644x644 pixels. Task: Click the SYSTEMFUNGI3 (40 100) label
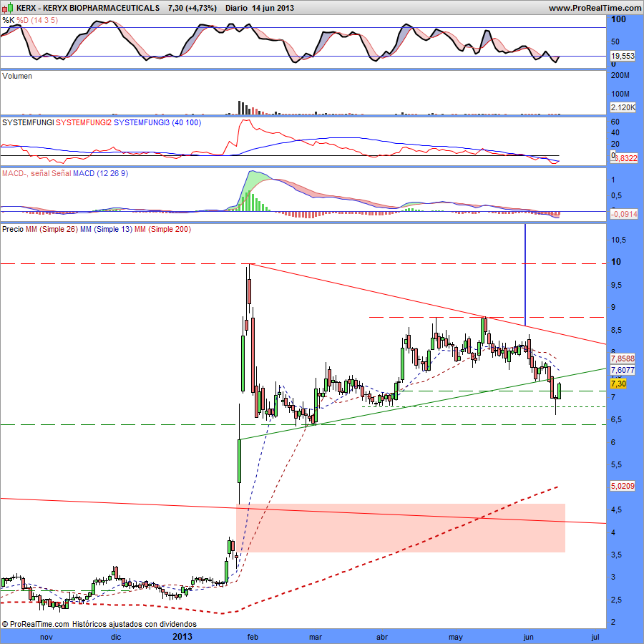(x=157, y=122)
